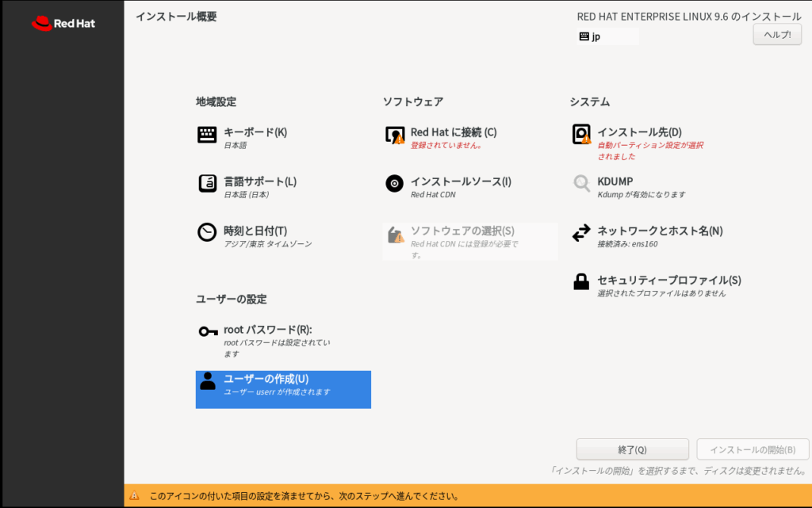Click the padlock icon for セキュリティープロファイル
812x508 pixels.
point(581,282)
